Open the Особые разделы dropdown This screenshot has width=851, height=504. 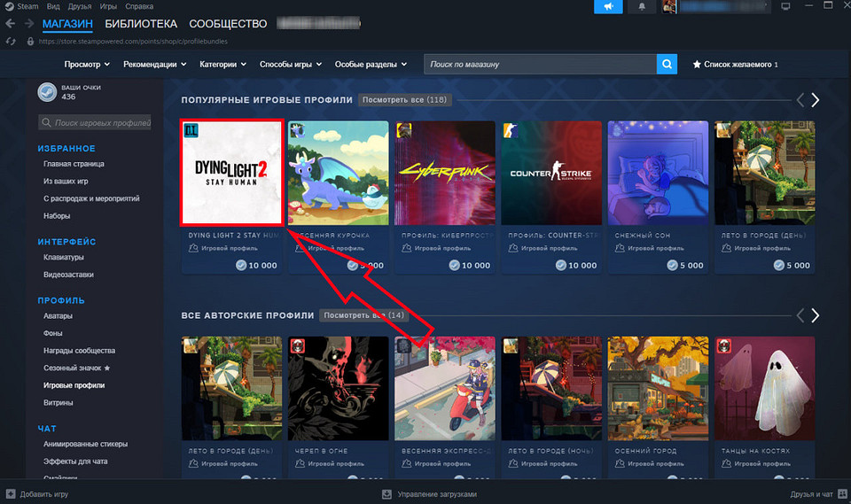pos(371,65)
